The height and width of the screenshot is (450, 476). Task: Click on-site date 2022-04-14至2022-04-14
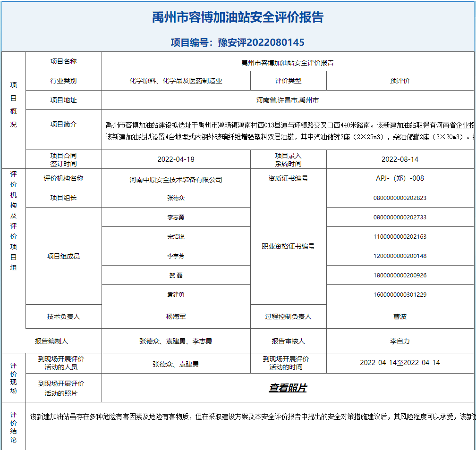400,363
